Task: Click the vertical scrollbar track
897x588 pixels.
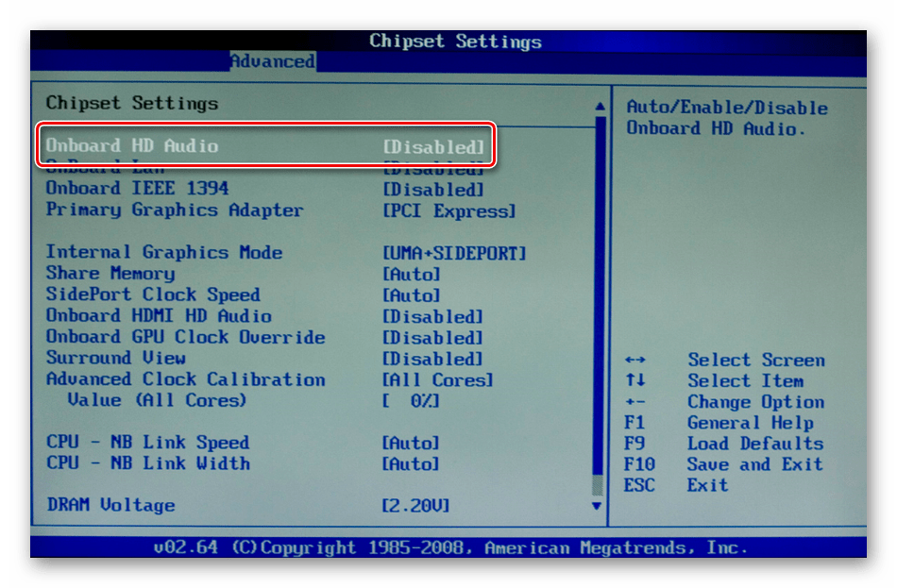Action: pyautogui.click(x=599, y=306)
